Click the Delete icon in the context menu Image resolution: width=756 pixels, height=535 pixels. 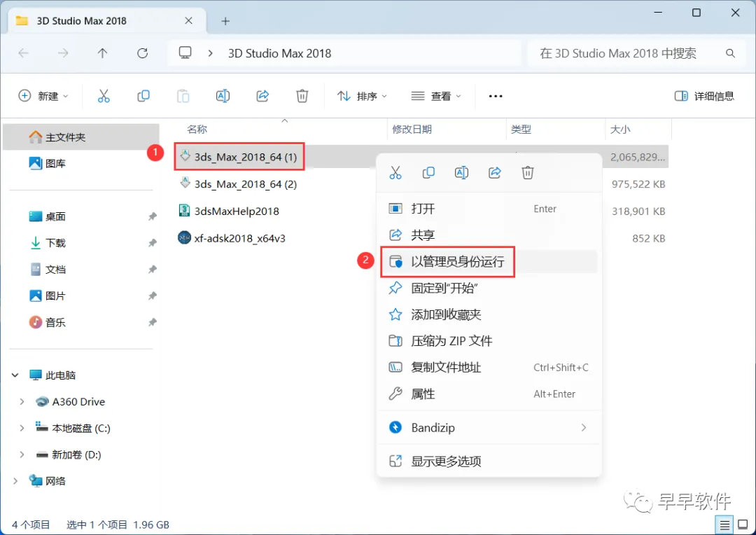[x=528, y=173]
